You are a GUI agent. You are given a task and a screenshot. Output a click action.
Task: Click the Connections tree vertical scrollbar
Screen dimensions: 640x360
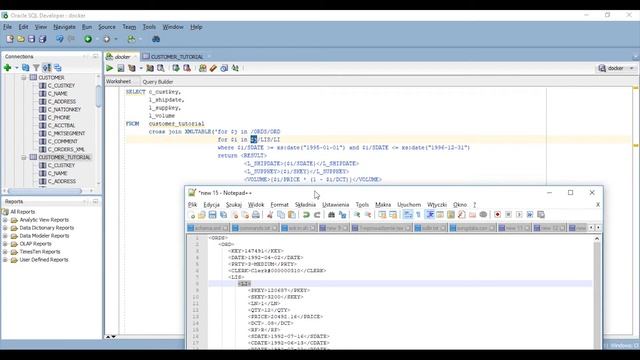[98, 96]
